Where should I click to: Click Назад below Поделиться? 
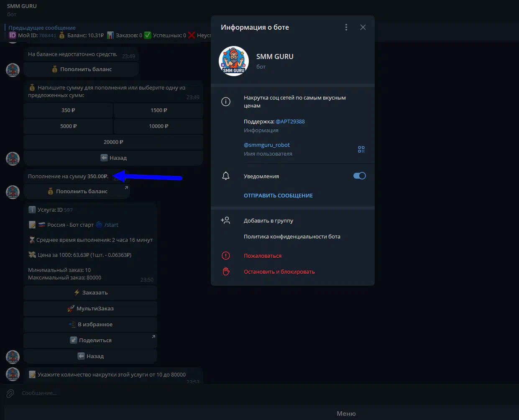pos(90,356)
